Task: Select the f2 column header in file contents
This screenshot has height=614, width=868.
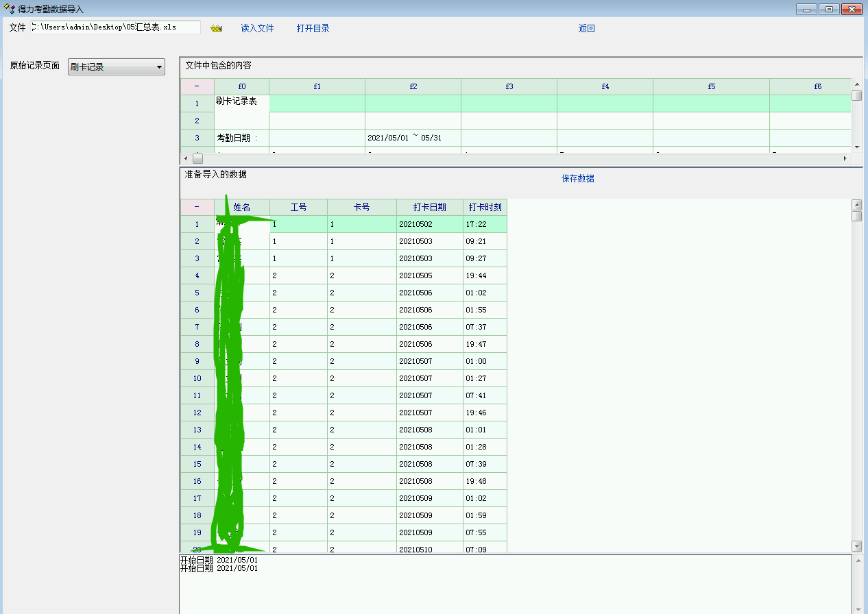Action: coord(413,86)
